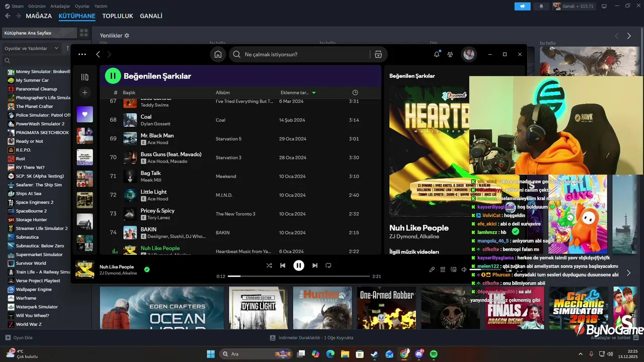644x362 pixels.
Task: Toggle liked checkmark for Nuh Like People
Action: (x=147, y=269)
